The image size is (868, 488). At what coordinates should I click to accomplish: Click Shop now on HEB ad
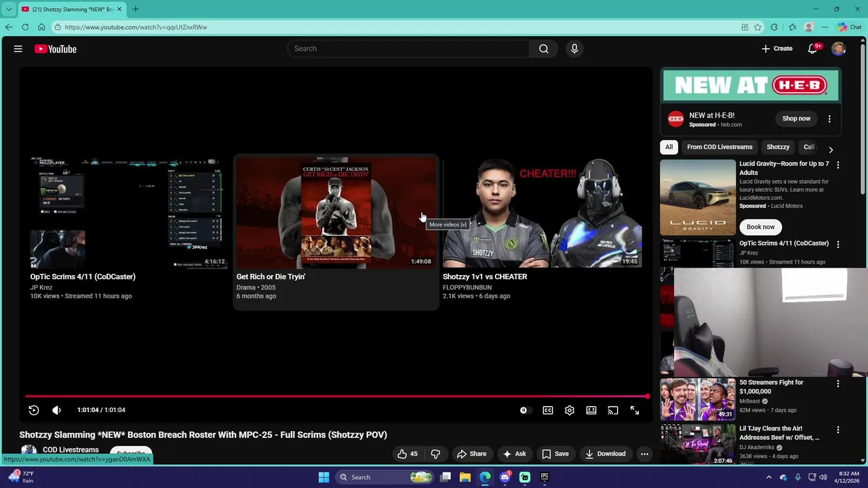[796, 119]
